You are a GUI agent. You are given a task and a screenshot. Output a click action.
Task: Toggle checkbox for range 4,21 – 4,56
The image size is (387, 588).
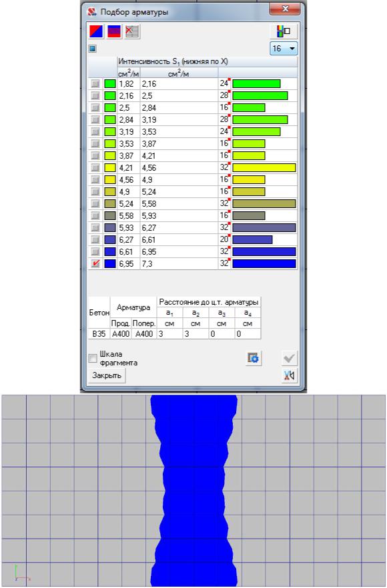[x=95, y=167]
